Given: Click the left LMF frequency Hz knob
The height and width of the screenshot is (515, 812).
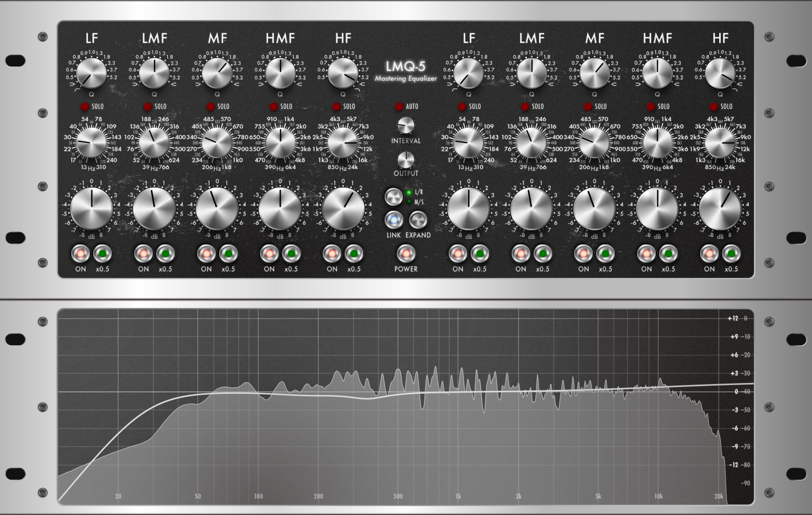Looking at the screenshot, I should click(x=154, y=143).
